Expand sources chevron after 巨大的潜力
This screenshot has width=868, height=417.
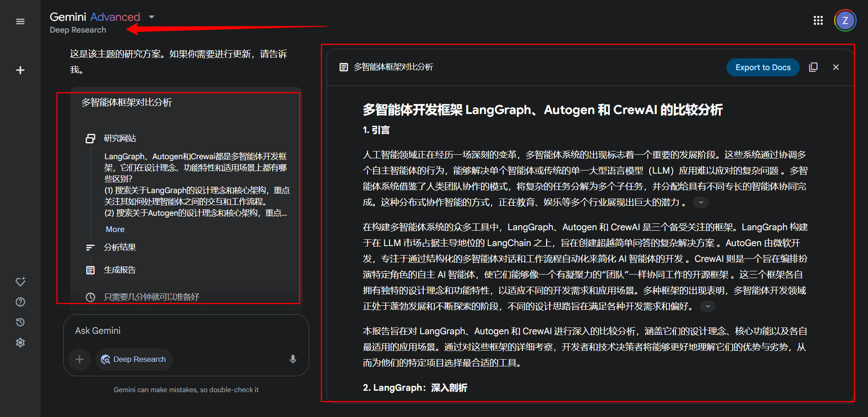[701, 203]
